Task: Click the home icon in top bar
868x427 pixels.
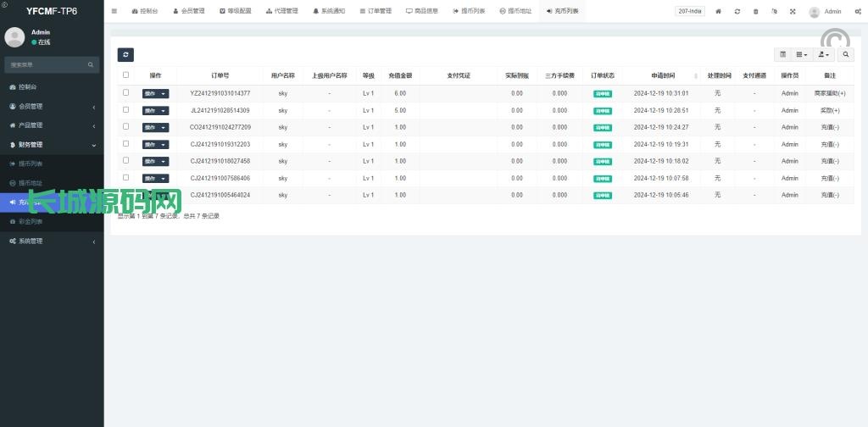Action: 719,11
